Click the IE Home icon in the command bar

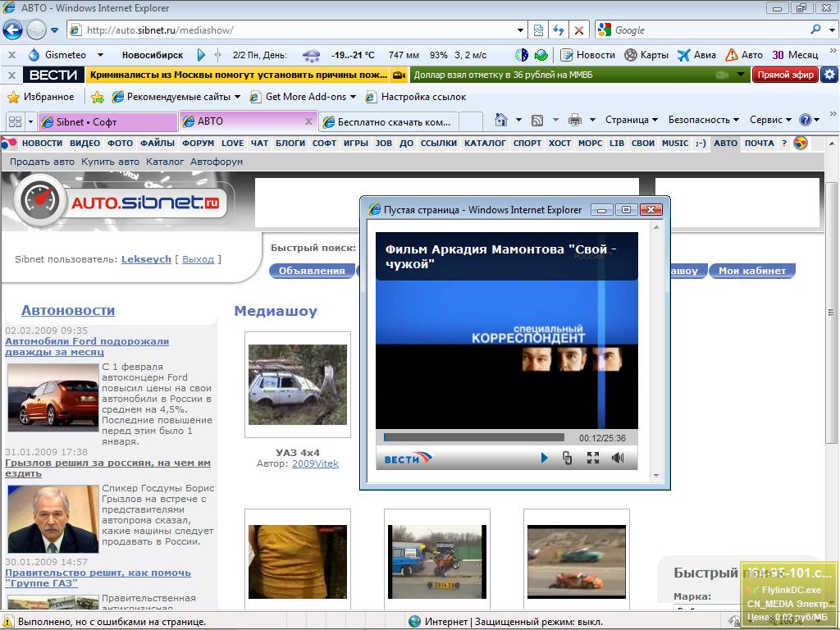[x=501, y=120]
